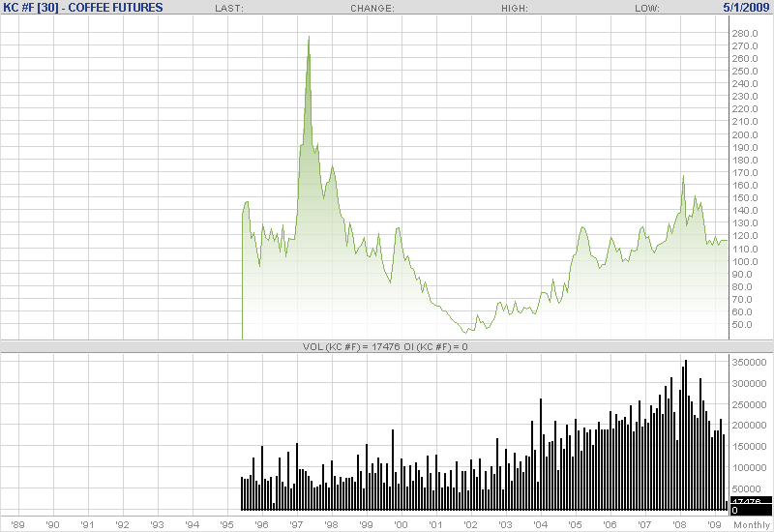Click the VOL (KC #F) = 17476 indicator text
This screenshot has width=774, height=532.
pos(351,347)
